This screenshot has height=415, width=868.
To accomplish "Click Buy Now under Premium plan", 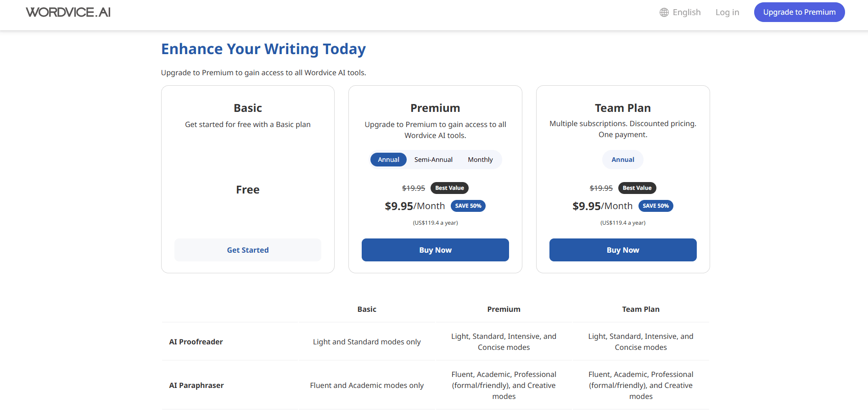I will click(x=435, y=250).
